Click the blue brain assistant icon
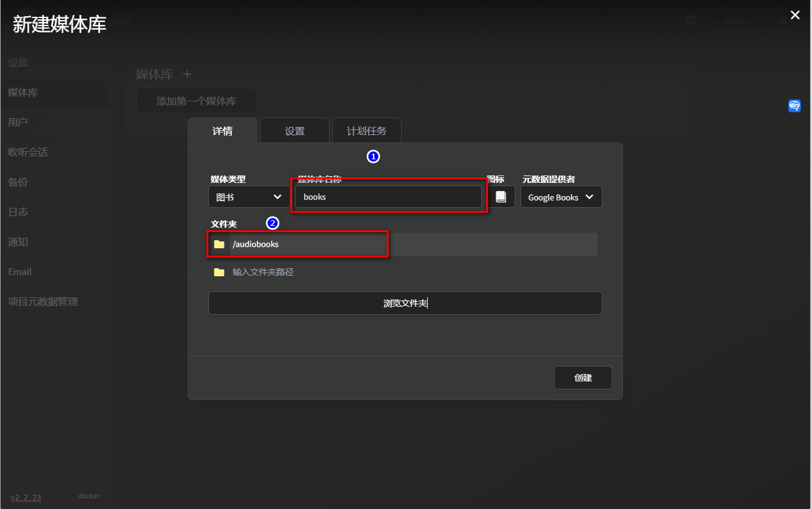The width and height of the screenshot is (812, 509). tap(795, 106)
